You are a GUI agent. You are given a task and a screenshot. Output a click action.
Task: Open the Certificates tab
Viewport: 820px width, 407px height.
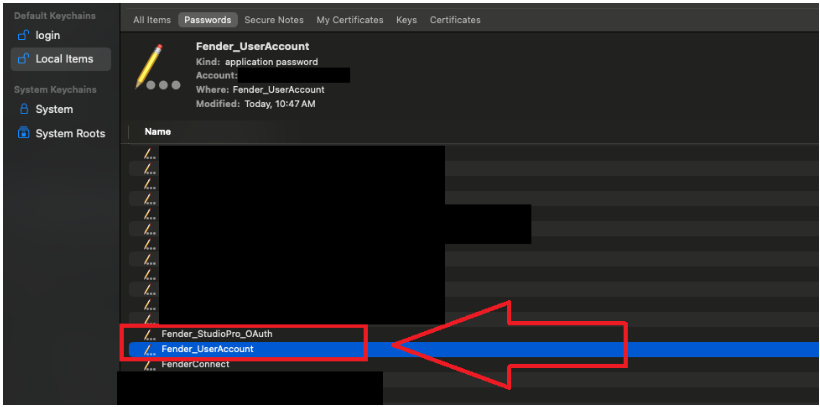455,20
